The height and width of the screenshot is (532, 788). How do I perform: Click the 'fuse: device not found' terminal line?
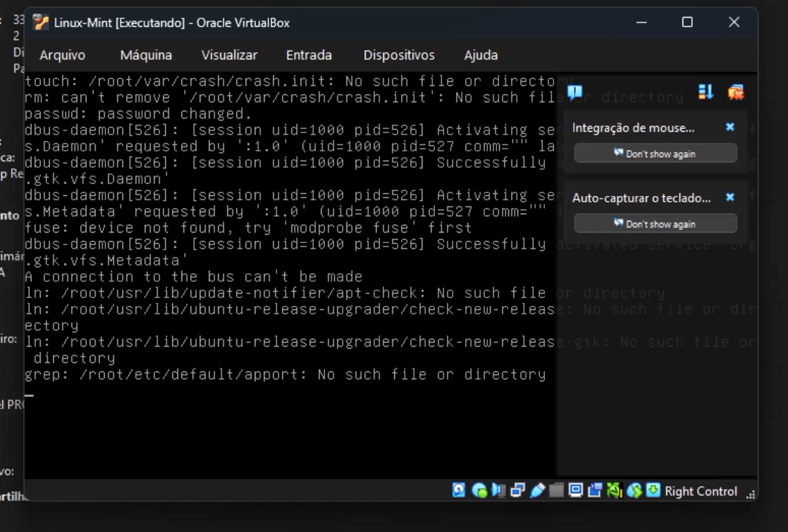[248, 228]
